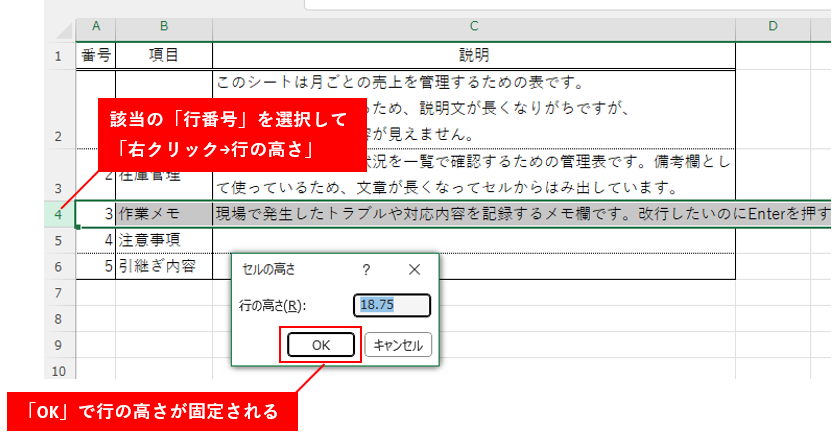Select row 1 header

click(57, 56)
